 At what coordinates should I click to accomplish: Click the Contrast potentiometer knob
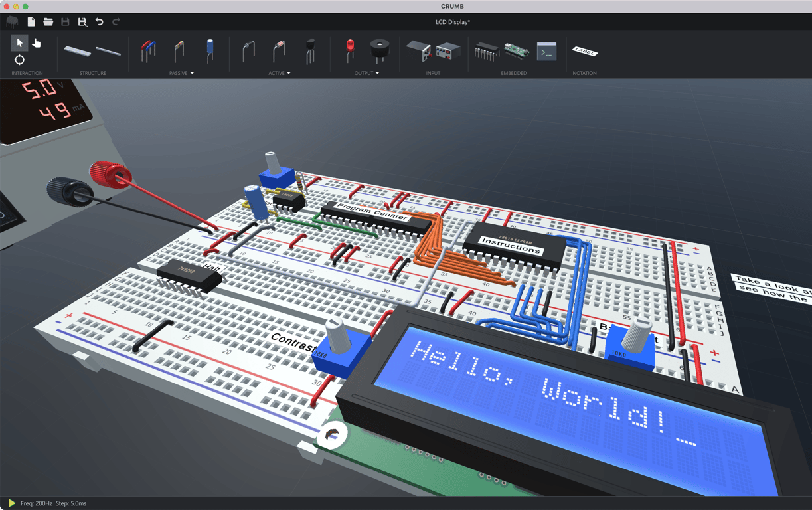pyautogui.click(x=339, y=335)
